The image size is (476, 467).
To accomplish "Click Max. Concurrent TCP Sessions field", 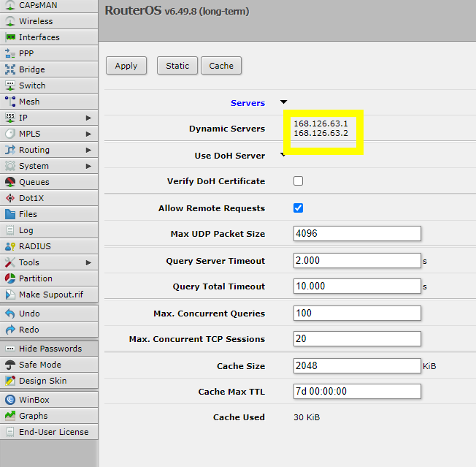I will [x=357, y=339].
